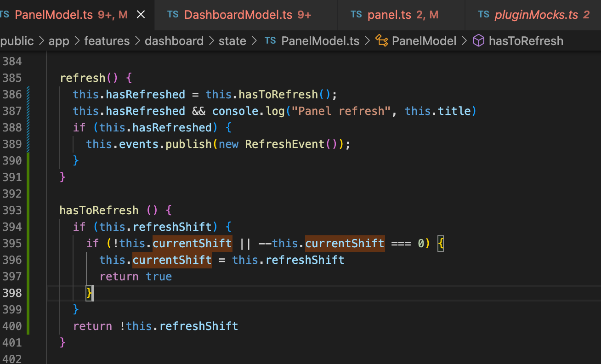Click the TS icon on panel.ts tab
The height and width of the screenshot is (364, 601).
pyautogui.click(x=357, y=14)
